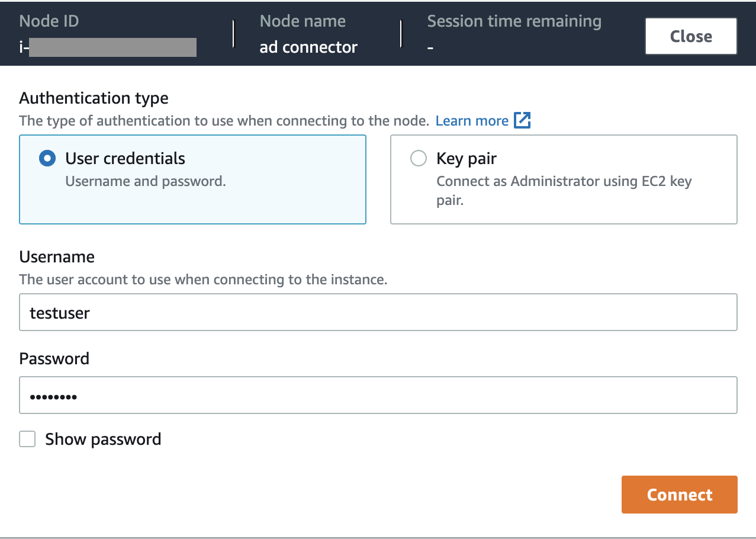This screenshot has height=539, width=756.
Task: Select the Key pair radio button
Action: (x=418, y=159)
